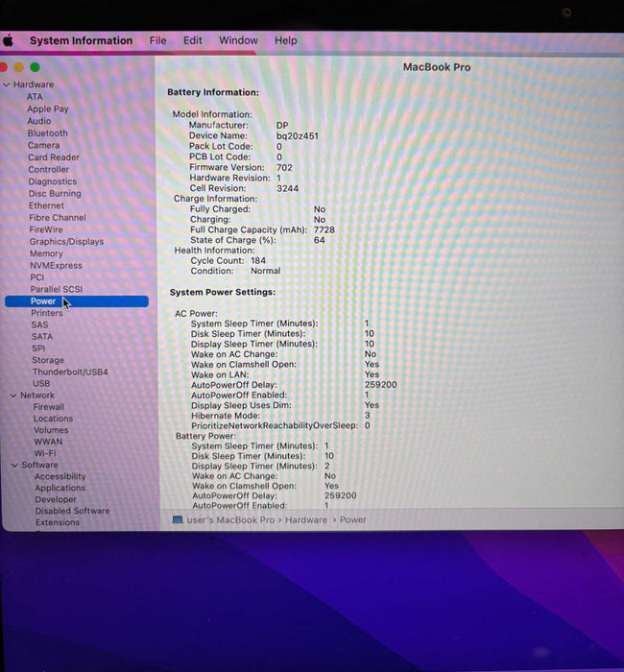Screen dimensions: 624x672
Task: Click the Hibernate Mode row
Action: (x=280, y=416)
